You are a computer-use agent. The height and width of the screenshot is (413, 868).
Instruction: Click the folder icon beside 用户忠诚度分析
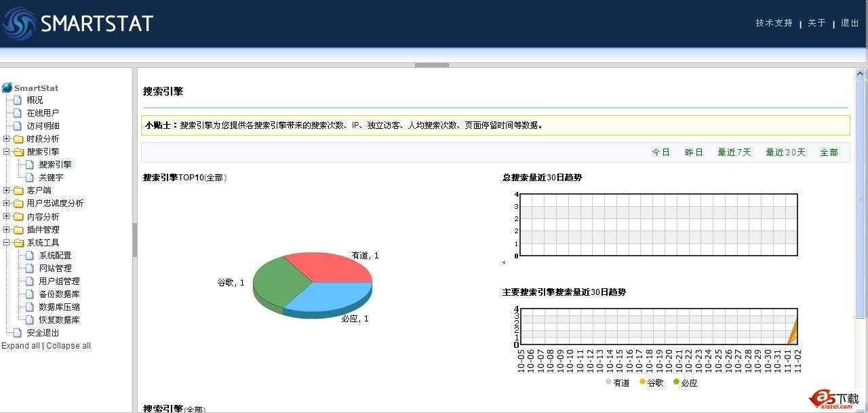[x=18, y=203]
